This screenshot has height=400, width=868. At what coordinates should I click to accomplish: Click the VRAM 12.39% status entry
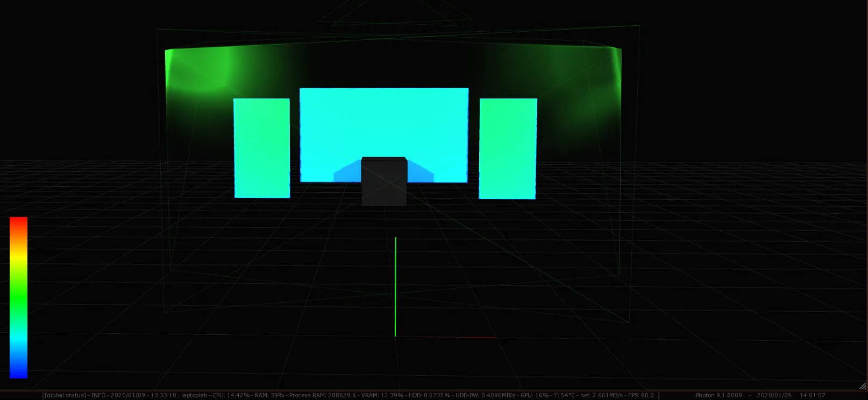pos(382,395)
